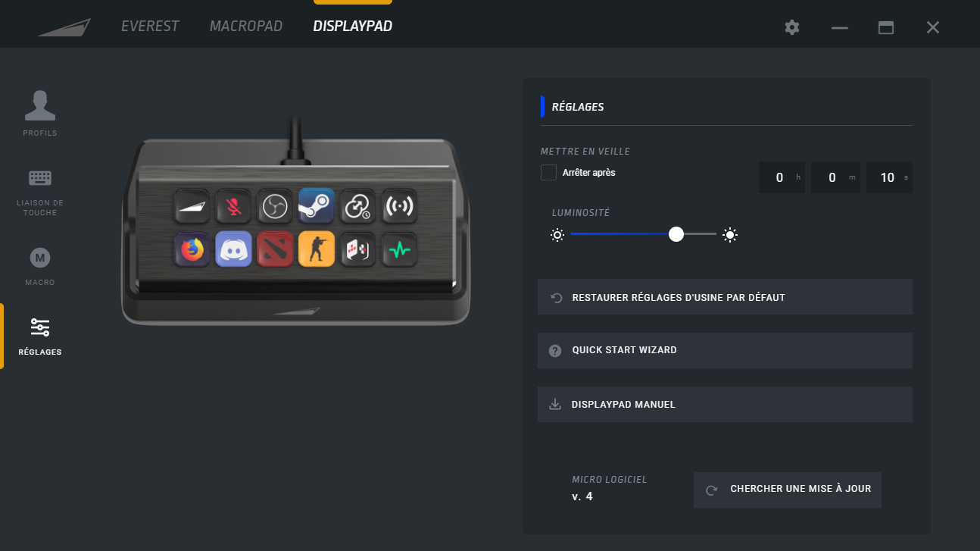Click the Firefox key on the DisplayPad
The height and width of the screenshot is (551, 980).
[192, 249]
